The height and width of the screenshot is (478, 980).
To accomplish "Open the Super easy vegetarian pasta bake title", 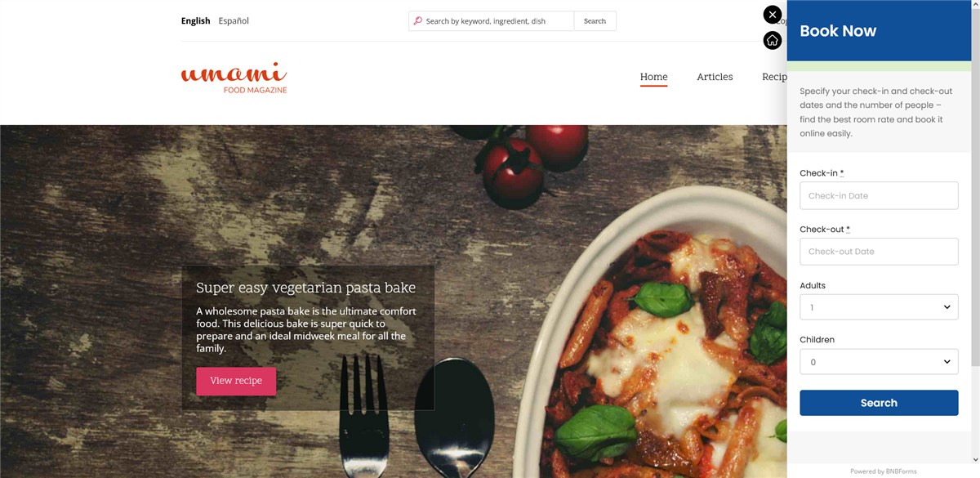I will tap(305, 288).
